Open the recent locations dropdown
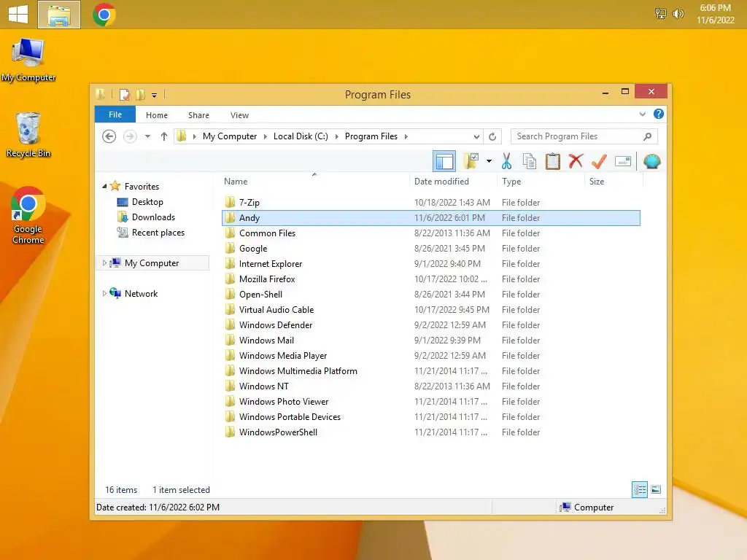The height and width of the screenshot is (560, 747). click(147, 136)
